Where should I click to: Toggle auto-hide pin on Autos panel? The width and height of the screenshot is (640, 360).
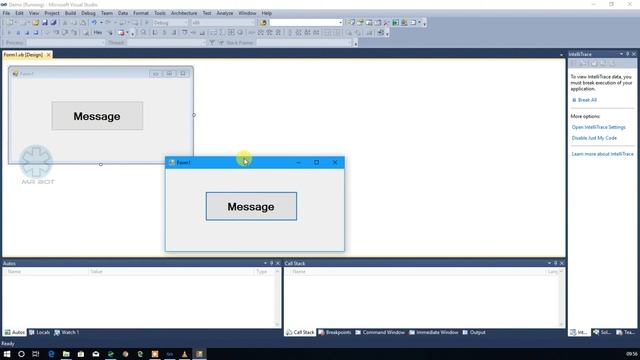point(271,263)
